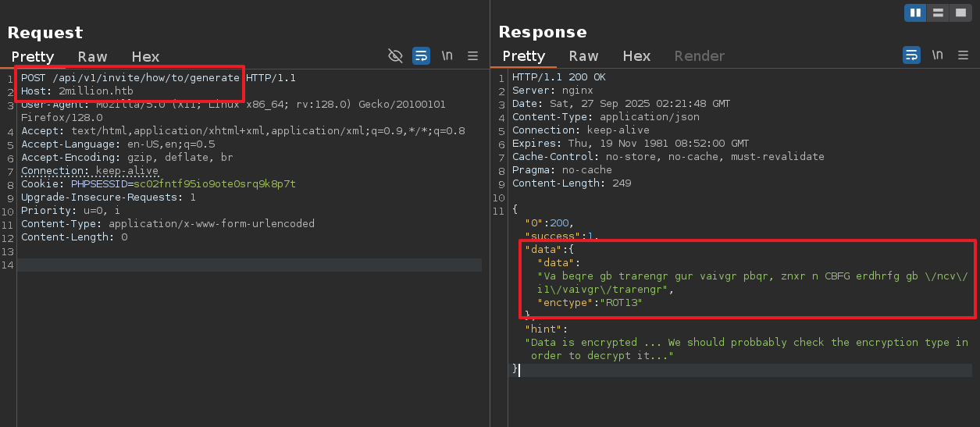Switch Response view to Raw tab
The width and height of the screenshot is (980, 427).
tap(583, 56)
